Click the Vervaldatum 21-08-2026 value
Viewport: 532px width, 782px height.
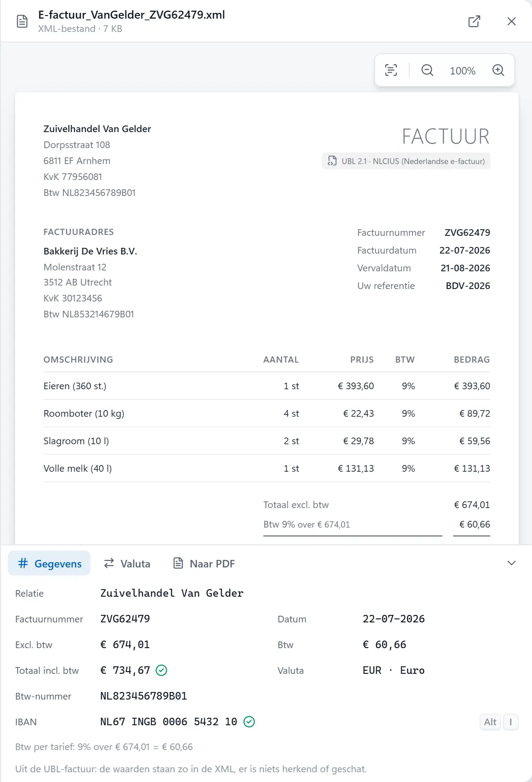pos(465,268)
